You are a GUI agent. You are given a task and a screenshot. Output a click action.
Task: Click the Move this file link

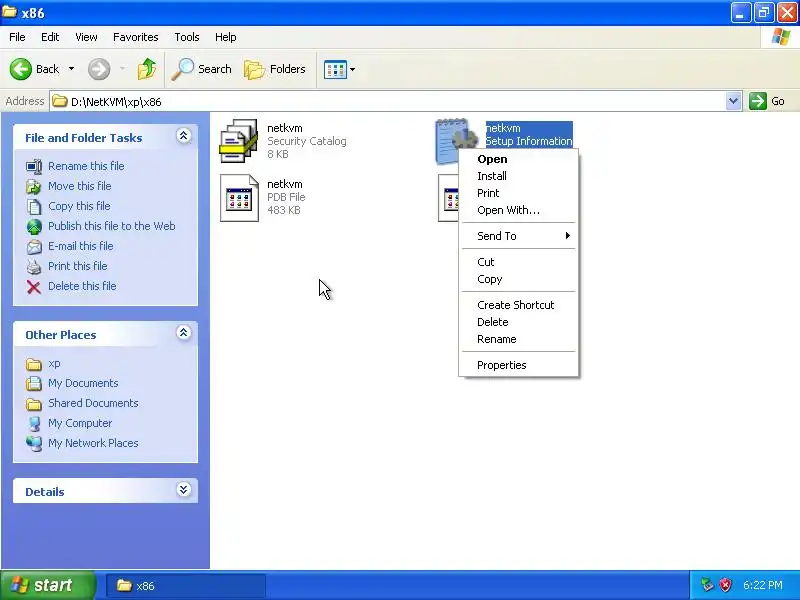(80, 186)
